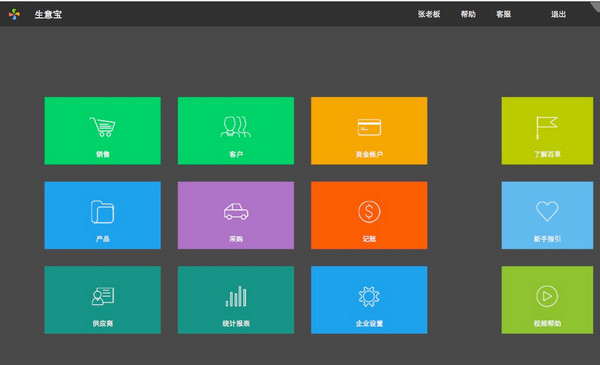Click the flag icon tile
The width and height of the screenshot is (600, 365).
click(547, 131)
